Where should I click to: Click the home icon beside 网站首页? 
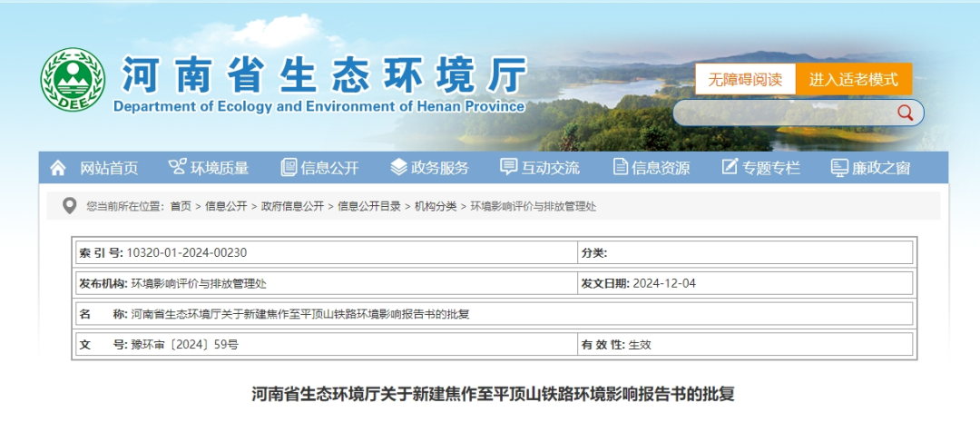click(x=58, y=168)
